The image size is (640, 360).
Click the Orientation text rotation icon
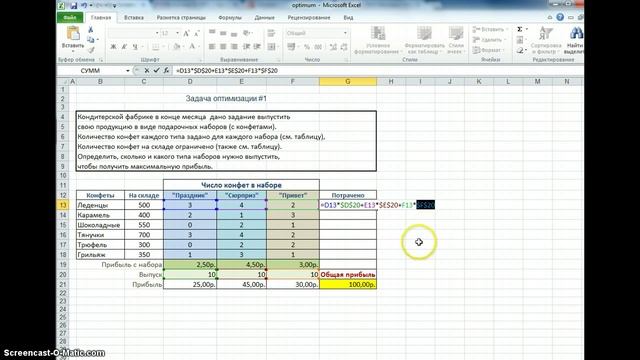246,33
